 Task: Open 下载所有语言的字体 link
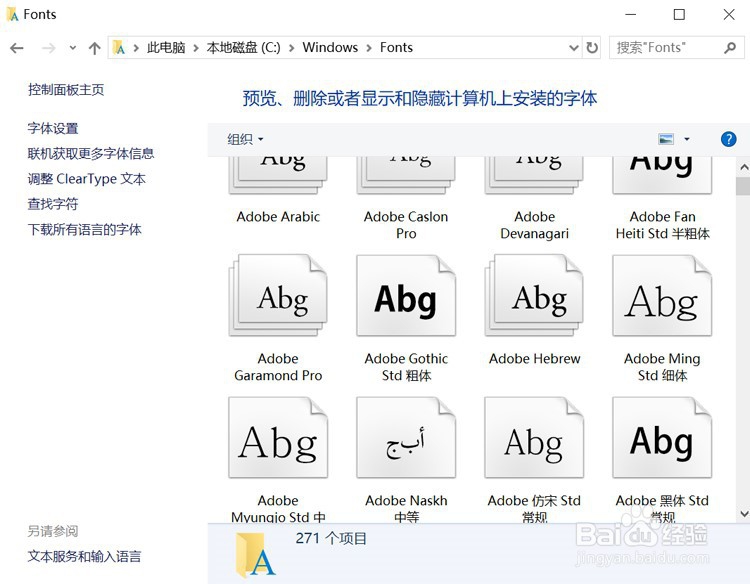85,229
